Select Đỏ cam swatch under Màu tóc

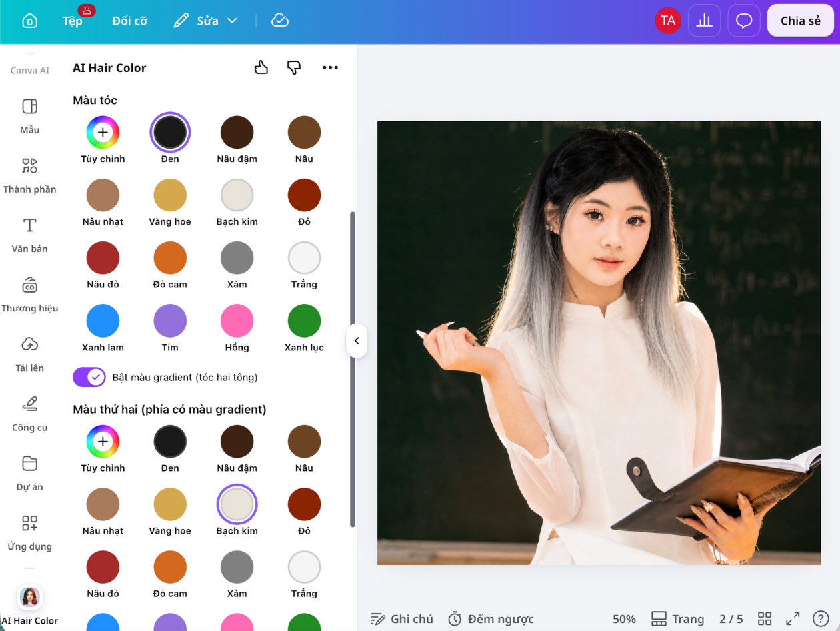click(x=170, y=257)
